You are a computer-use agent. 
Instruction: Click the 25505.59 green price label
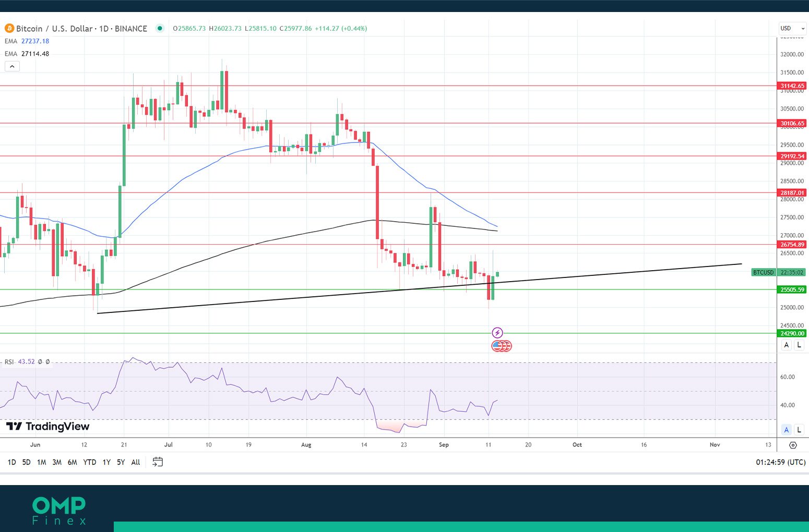tap(792, 289)
